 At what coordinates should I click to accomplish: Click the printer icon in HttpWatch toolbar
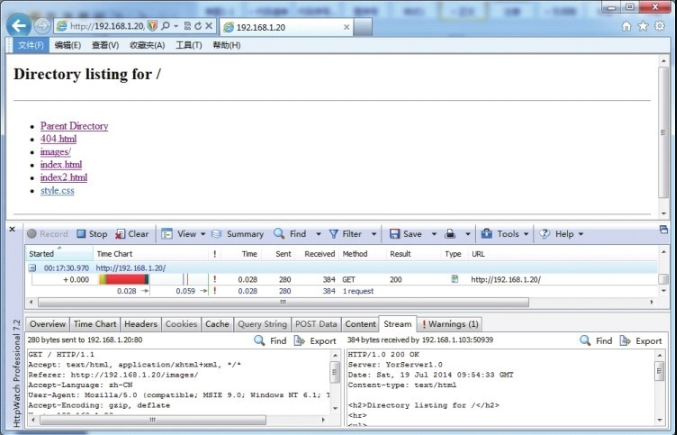(450, 234)
